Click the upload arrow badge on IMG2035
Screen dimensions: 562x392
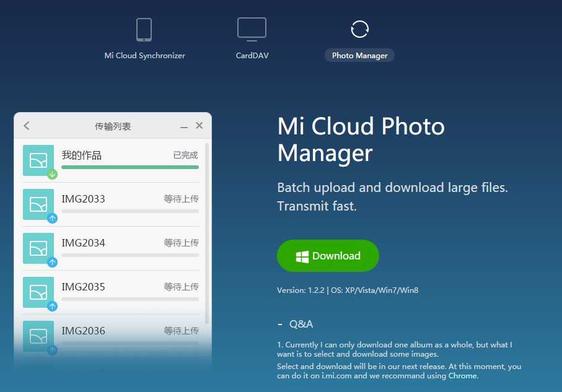tap(53, 306)
